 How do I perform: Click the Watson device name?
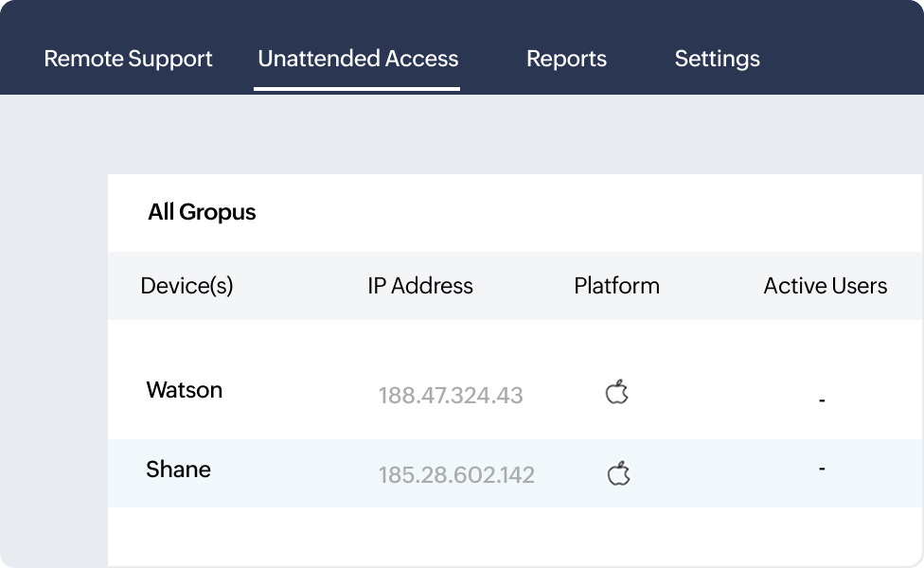[x=185, y=390]
